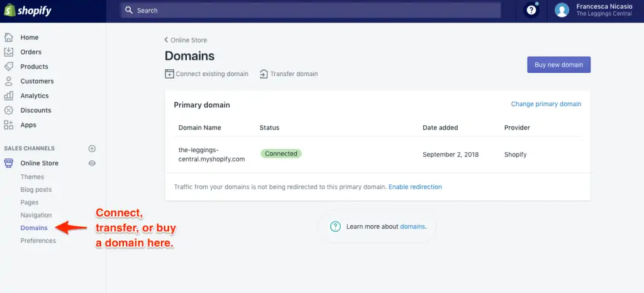Click the Products tag icon
Image resolution: width=644 pixels, height=293 pixels.
click(9, 67)
